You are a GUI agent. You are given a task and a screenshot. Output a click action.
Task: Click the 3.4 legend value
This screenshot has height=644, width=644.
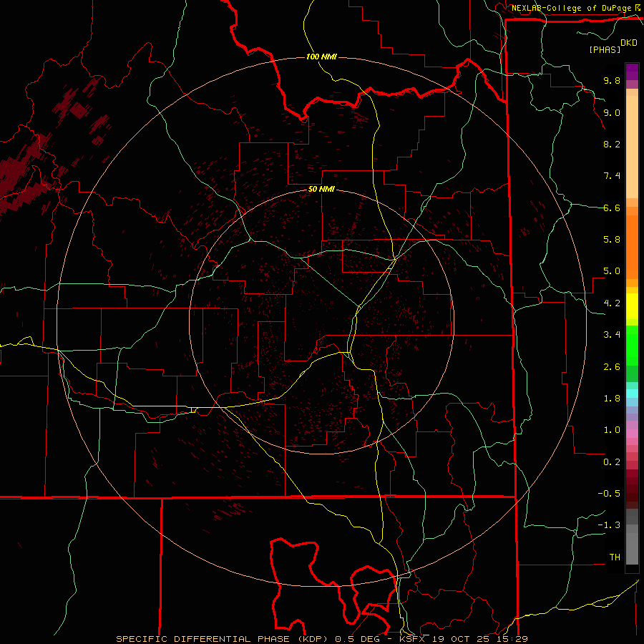coord(612,335)
